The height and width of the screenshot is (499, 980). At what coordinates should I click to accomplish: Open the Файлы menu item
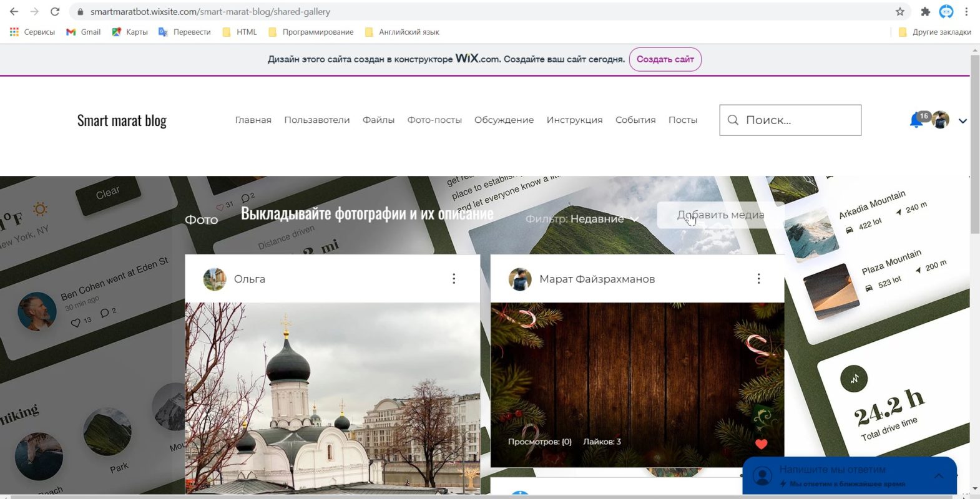(378, 120)
